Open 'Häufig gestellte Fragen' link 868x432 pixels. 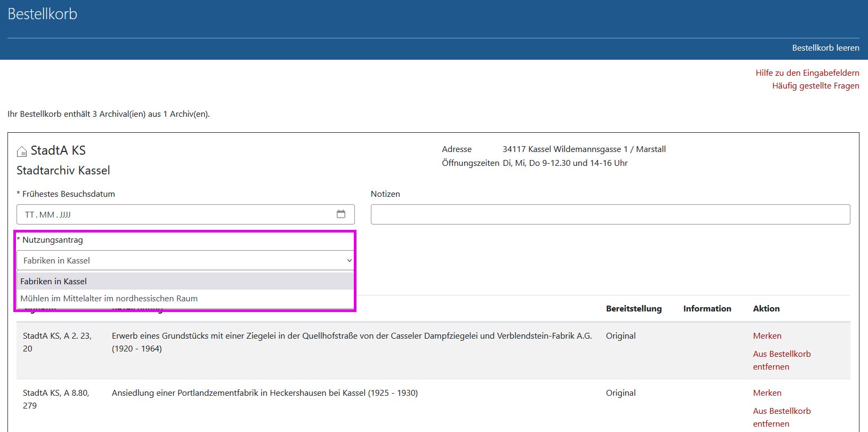point(816,86)
